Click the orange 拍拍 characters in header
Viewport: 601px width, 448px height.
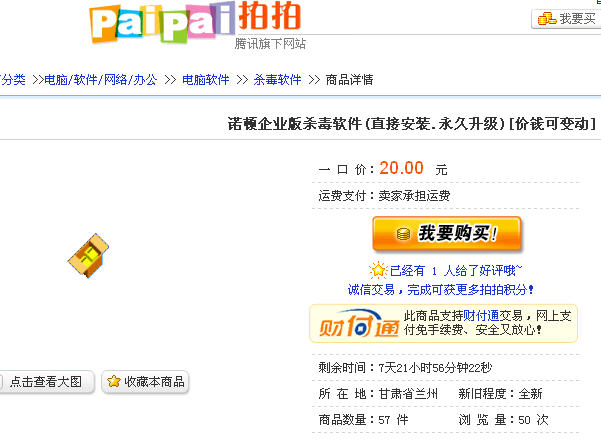(x=270, y=16)
